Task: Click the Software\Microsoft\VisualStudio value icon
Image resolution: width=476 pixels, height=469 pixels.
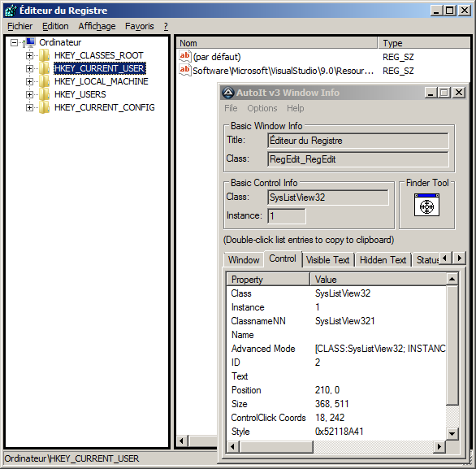Action: click(x=185, y=70)
